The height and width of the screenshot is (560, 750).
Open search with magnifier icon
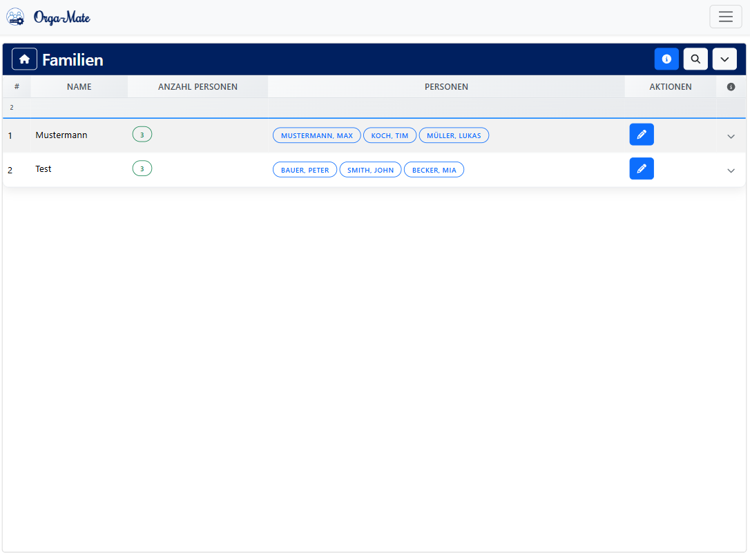point(695,59)
